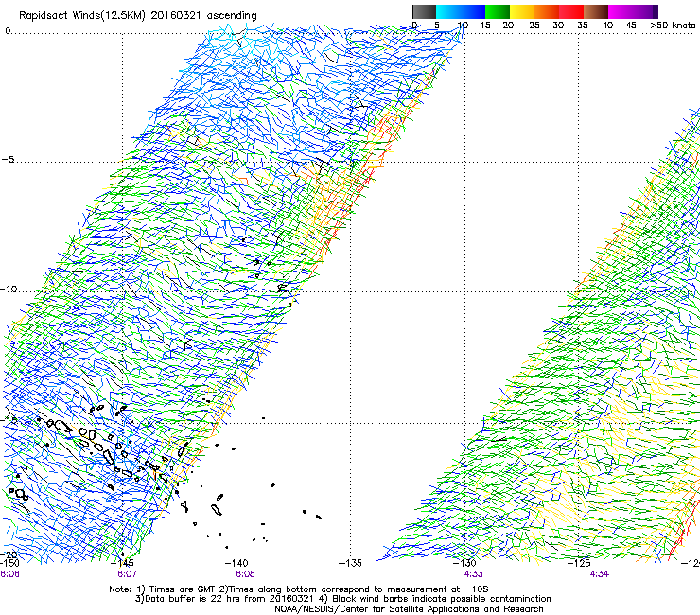Click the latitude label '0' at top left
The width and height of the screenshot is (700, 615).
click(x=8, y=31)
